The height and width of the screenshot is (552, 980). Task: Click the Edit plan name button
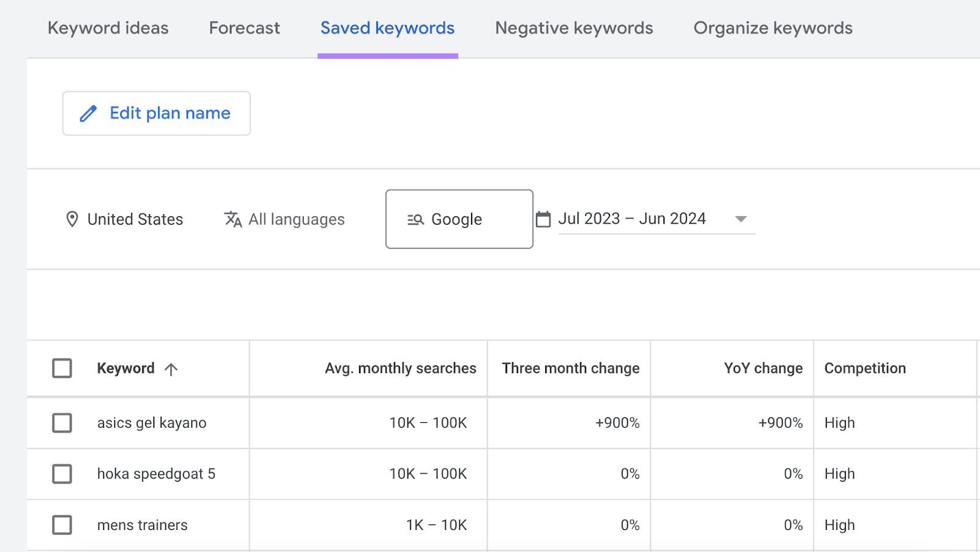point(156,113)
